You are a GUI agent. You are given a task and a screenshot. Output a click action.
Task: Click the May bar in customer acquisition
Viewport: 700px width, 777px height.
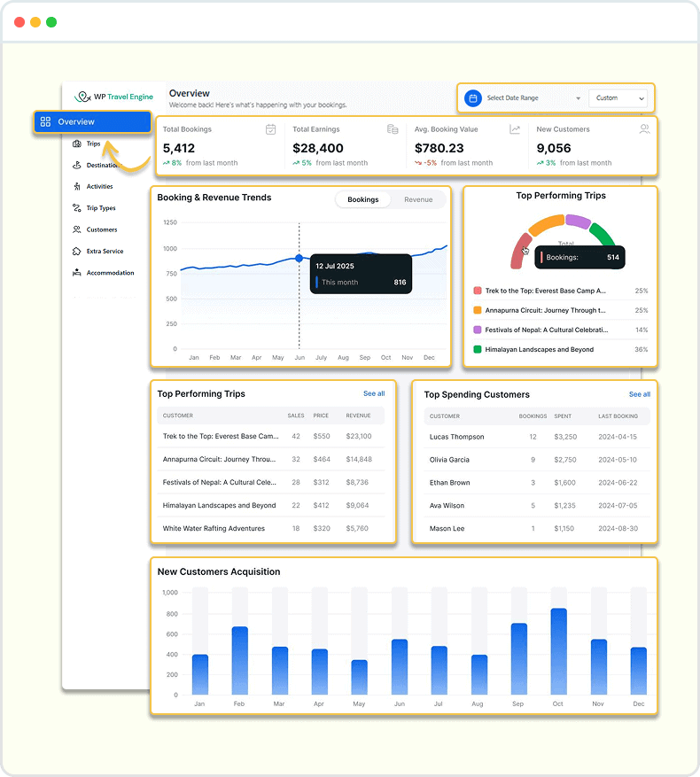(360, 677)
